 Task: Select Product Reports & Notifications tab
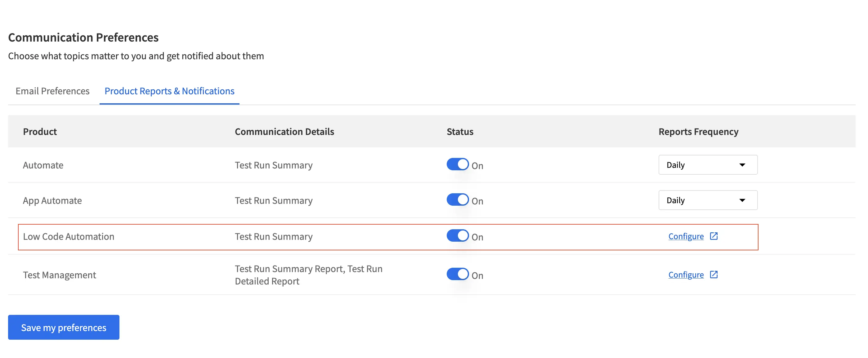[x=169, y=91]
